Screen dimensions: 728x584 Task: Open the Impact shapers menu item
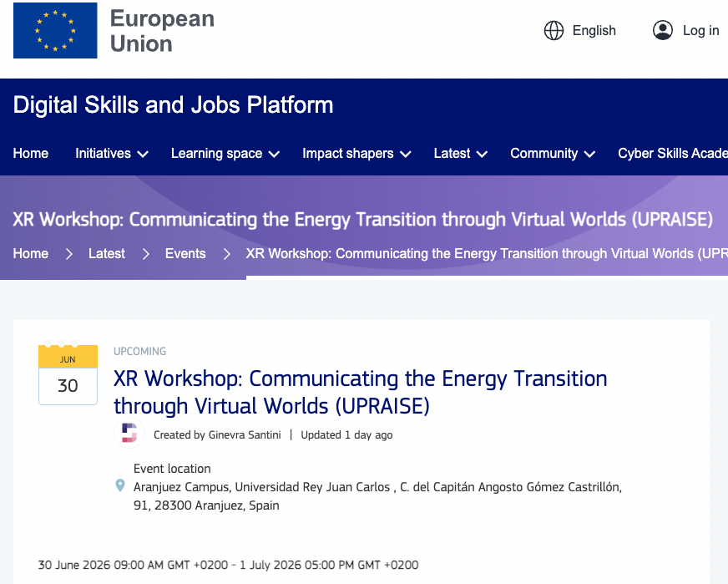(x=348, y=154)
